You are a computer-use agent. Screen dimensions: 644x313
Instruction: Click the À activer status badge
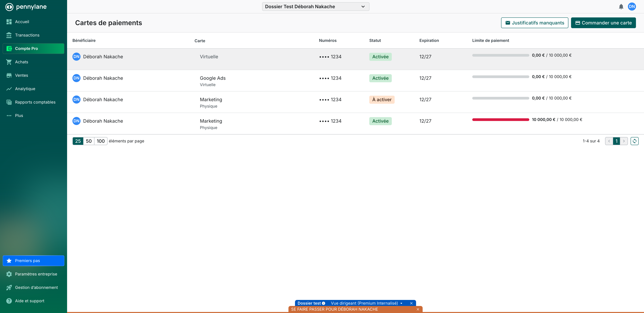click(382, 100)
